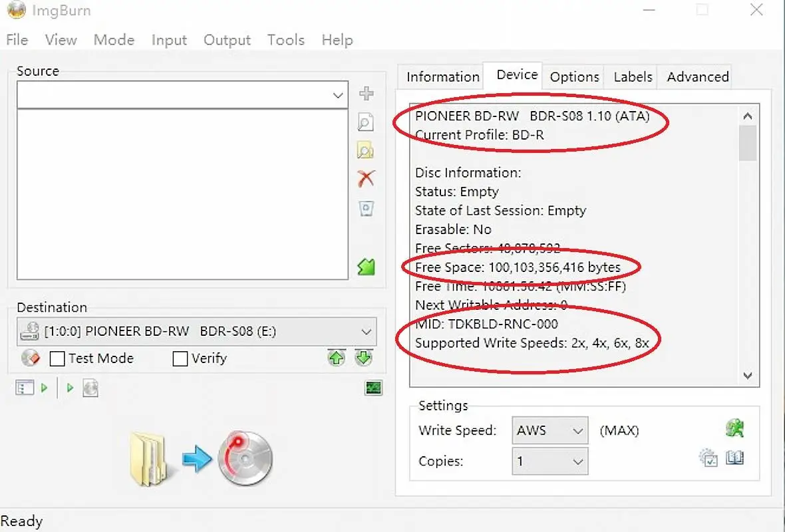Click the device info scrollbar up arrow
This screenshot has width=785, height=532.
coord(748,116)
